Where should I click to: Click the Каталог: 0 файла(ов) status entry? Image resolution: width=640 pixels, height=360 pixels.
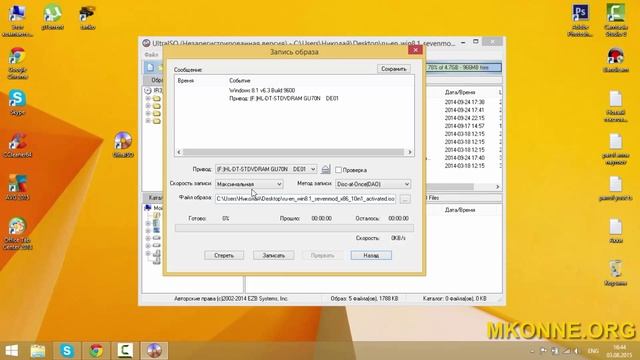[x=454, y=299]
